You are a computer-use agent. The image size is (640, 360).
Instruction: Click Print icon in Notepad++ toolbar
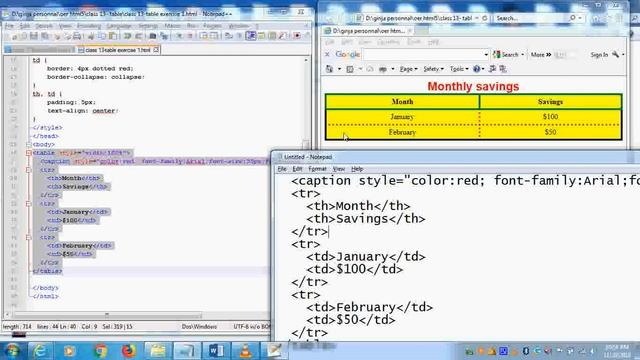(x=76, y=36)
